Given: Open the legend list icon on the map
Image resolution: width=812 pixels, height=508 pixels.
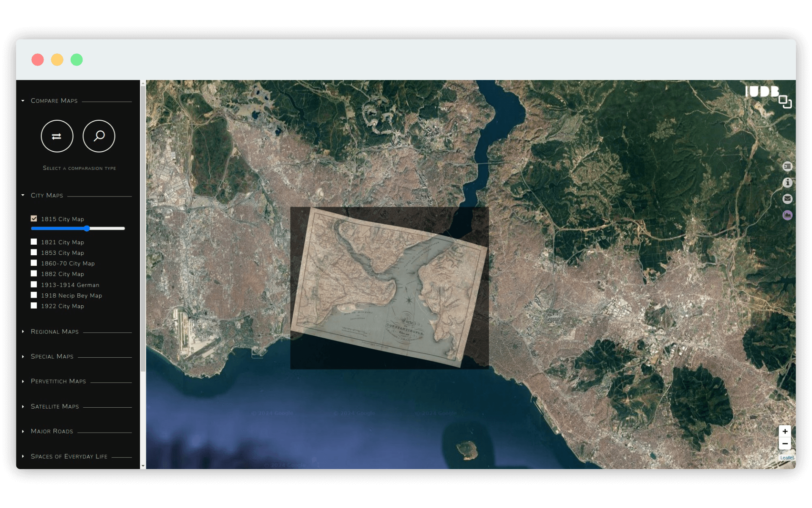Looking at the screenshot, I should pyautogui.click(x=787, y=166).
